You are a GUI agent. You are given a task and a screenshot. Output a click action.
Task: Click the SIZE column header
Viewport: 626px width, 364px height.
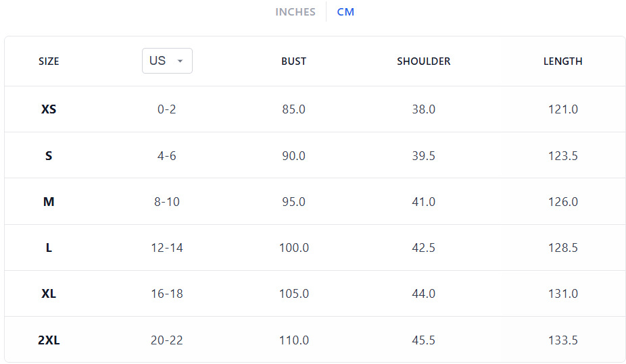pos(49,61)
